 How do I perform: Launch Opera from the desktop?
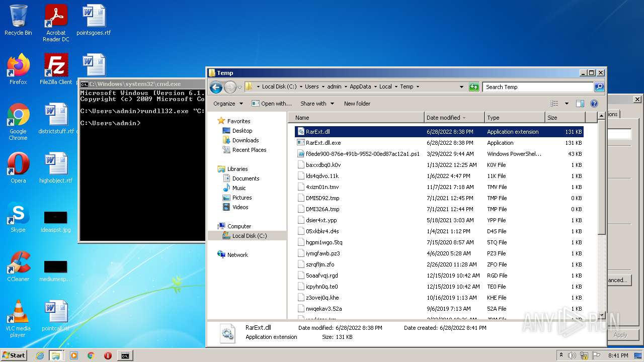point(18,168)
